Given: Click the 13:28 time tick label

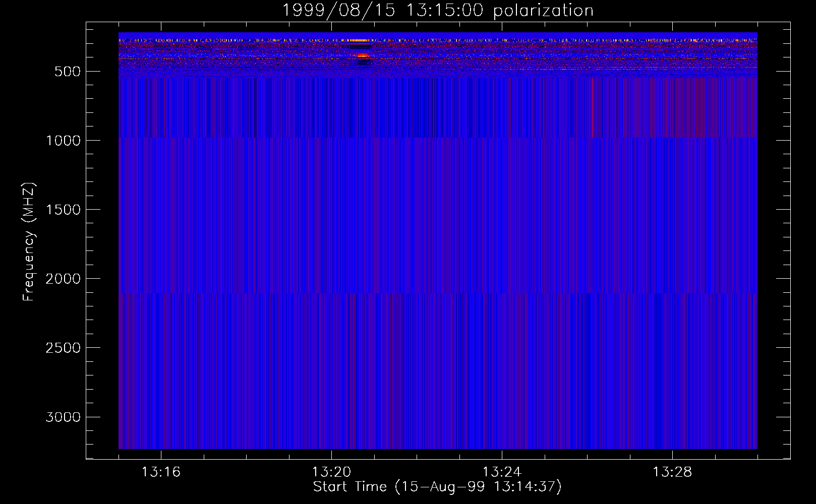Looking at the screenshot, I should (672, 472).
